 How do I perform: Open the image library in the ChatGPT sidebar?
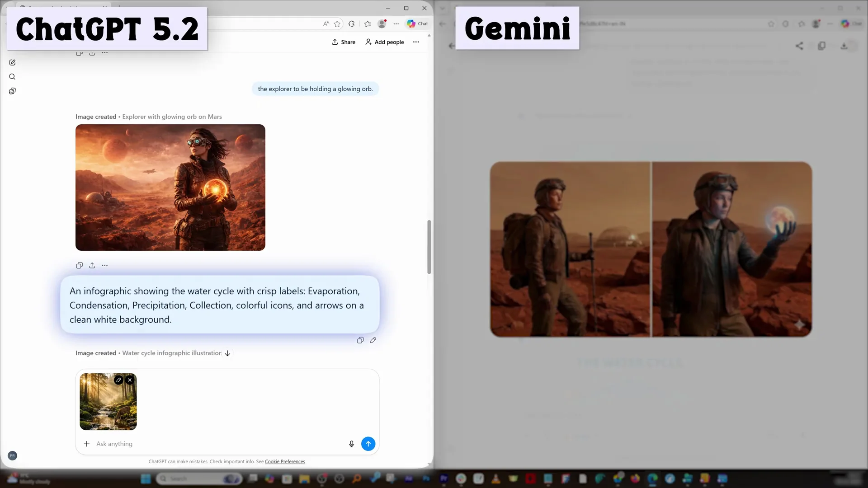(x=12, y=91)
